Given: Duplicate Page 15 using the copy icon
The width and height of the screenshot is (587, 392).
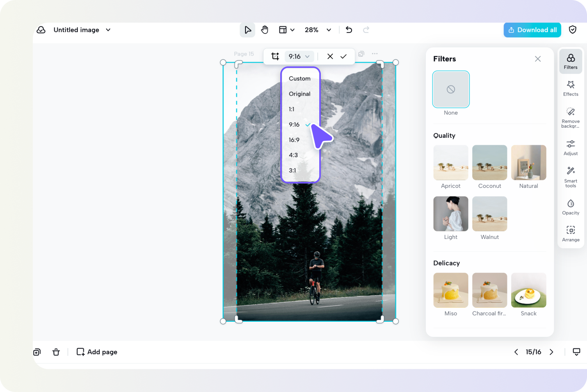Looking at the screenshot, I should [361, 54].
